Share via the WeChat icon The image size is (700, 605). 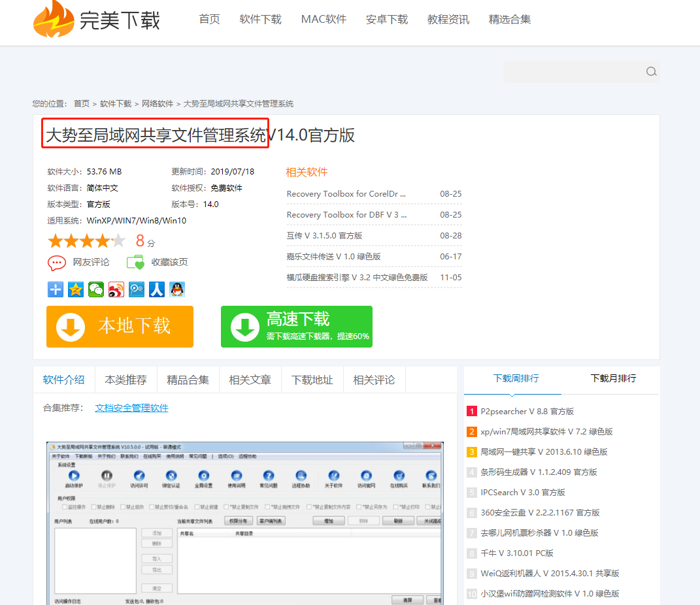point(96,289)
